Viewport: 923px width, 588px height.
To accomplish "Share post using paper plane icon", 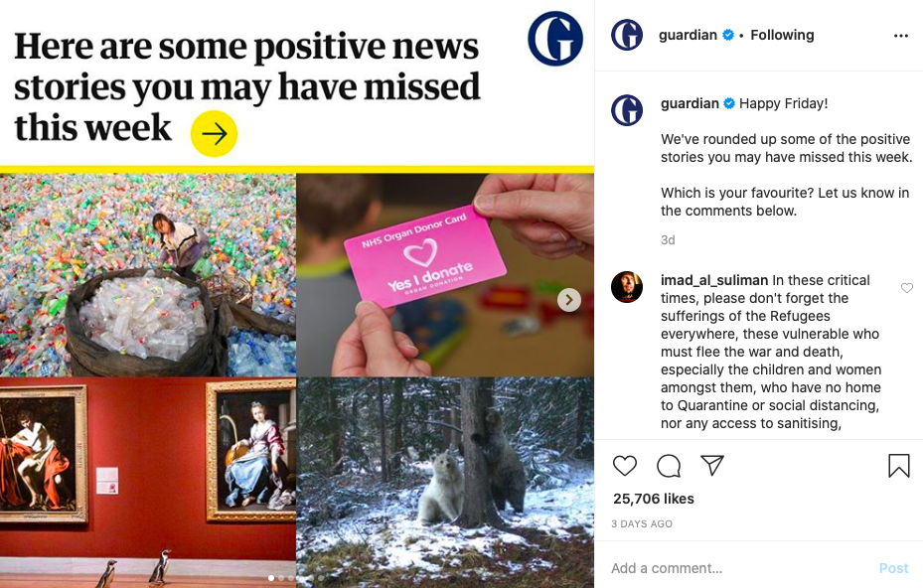I will [711, 465].
